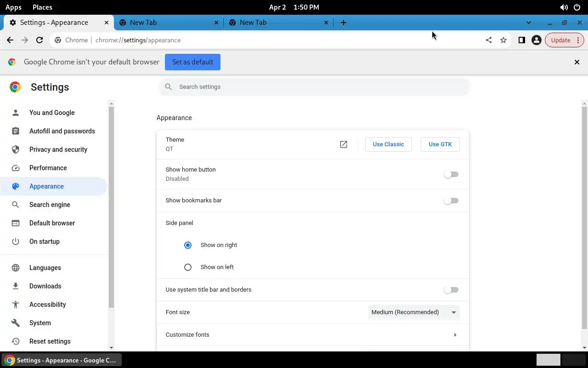Select Show on right radio button
This screenshot has width=588, height=368.
click(188, 245)
